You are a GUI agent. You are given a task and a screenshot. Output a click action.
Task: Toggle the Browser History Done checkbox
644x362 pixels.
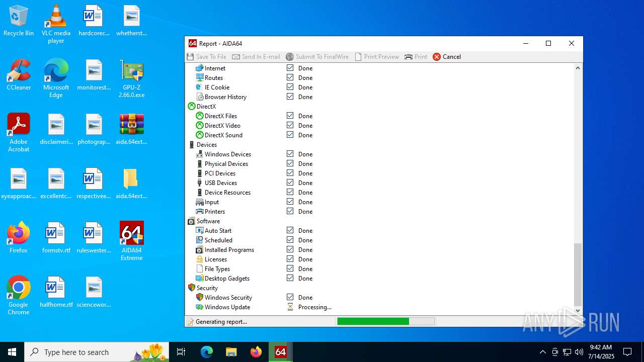tap(290, 97)
